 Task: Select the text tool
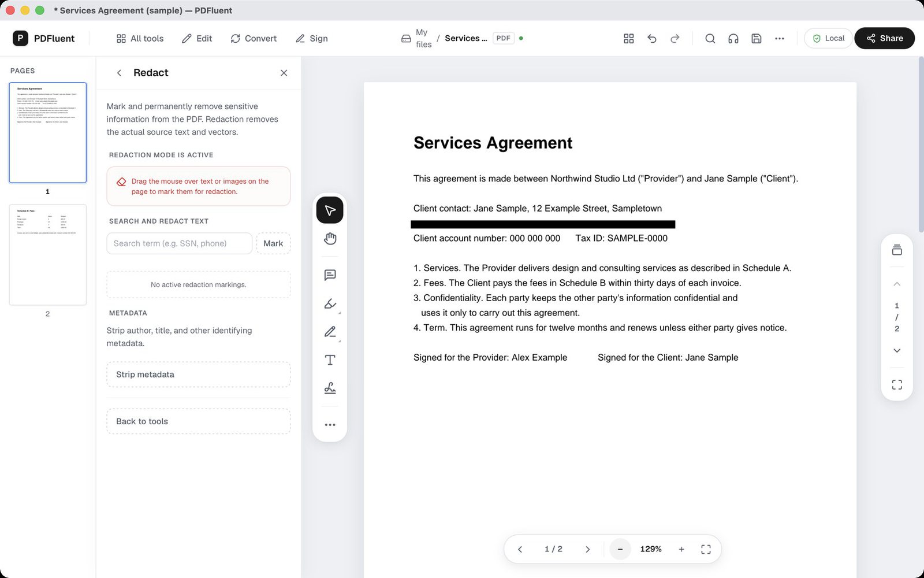point(330,360)
